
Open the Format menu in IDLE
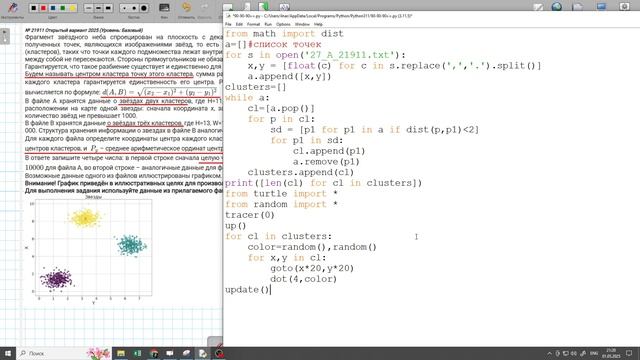(x=253, y=24)
